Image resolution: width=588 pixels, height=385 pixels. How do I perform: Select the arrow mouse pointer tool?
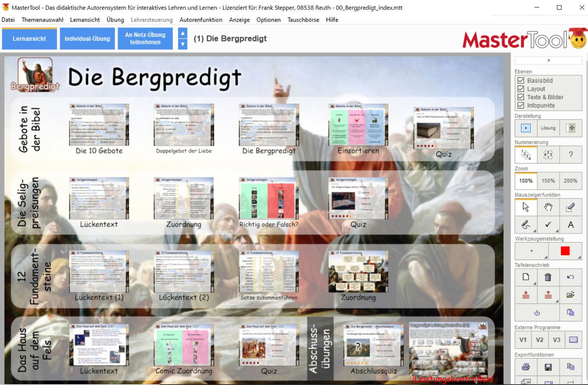coord(526,207)
